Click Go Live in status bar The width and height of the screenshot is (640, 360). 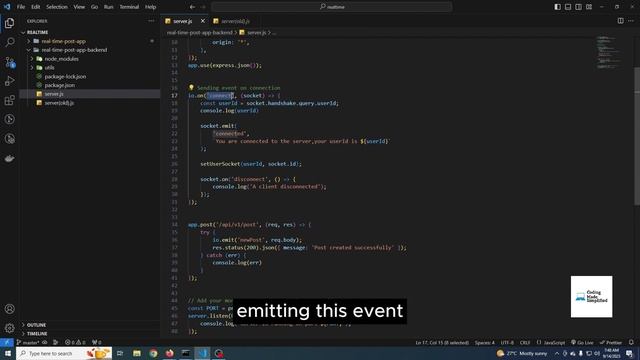tap(582, 342)
